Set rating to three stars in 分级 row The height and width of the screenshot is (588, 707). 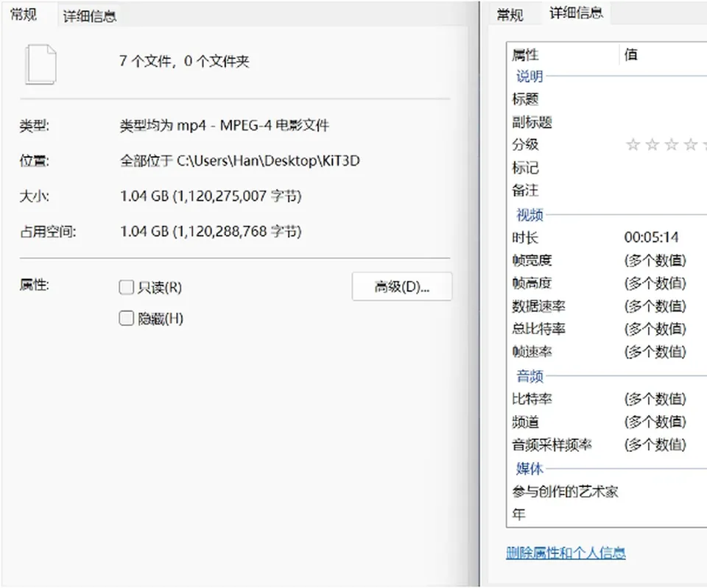[x=671, y=145]
